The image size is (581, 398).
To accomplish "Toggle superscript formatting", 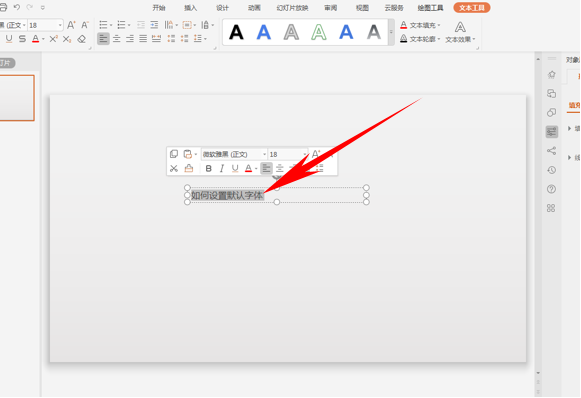I will point(53,39).
